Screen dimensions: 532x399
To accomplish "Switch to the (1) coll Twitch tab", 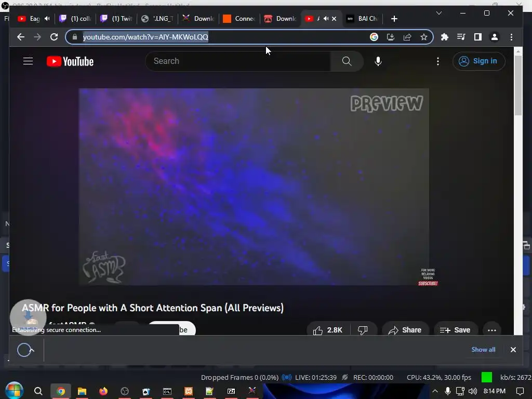I will pos(75,19).
